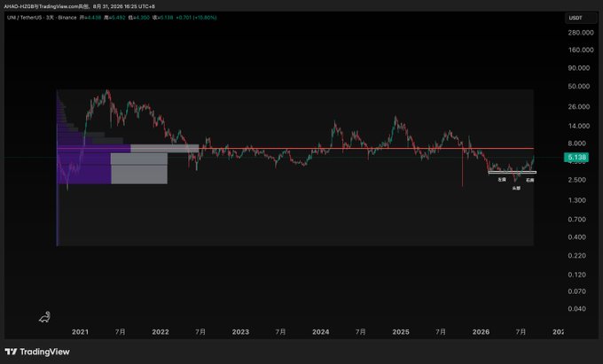Click the 0.700 price scale label
The image size is (603, 364).
577,220
